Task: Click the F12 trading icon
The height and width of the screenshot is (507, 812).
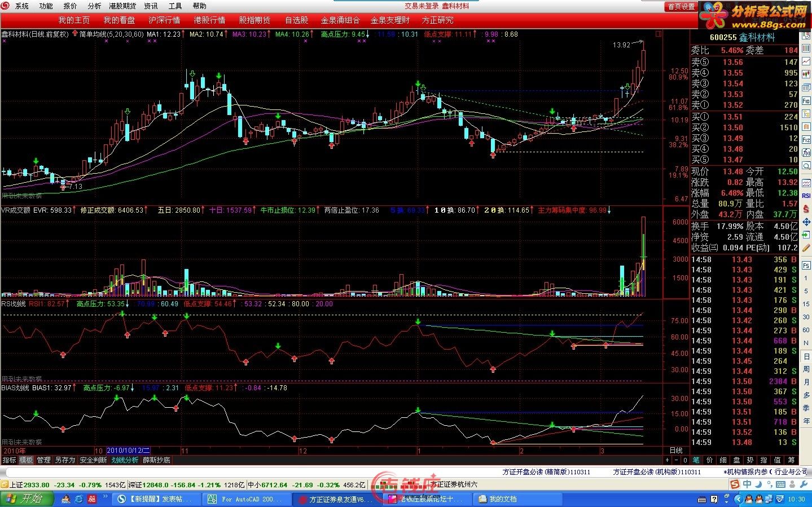Action: (x=806, y=139)
